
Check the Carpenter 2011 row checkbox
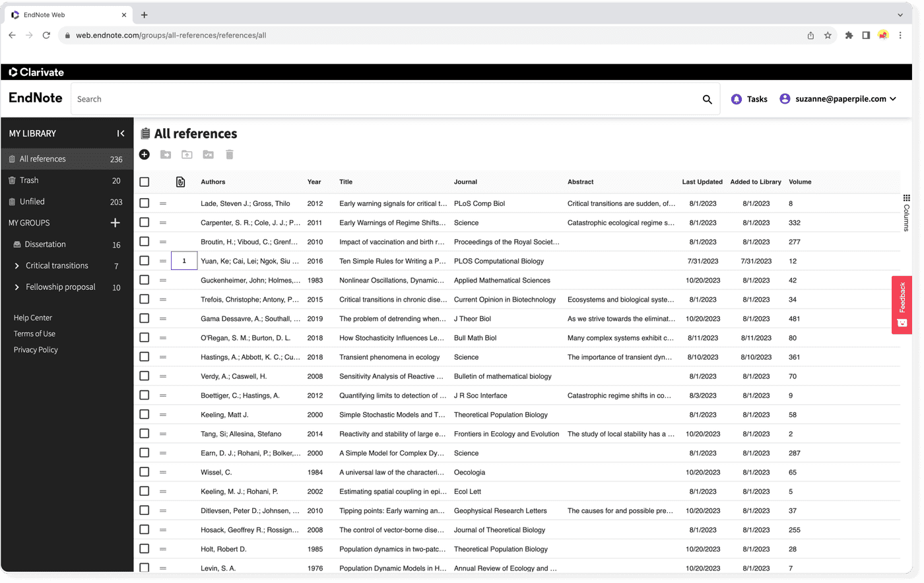coord(144,223)
